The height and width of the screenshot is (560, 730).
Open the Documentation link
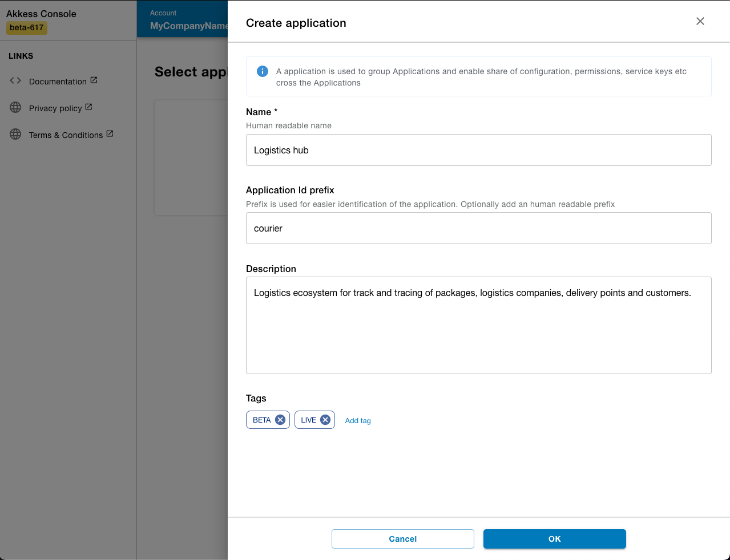click(57, 81)
